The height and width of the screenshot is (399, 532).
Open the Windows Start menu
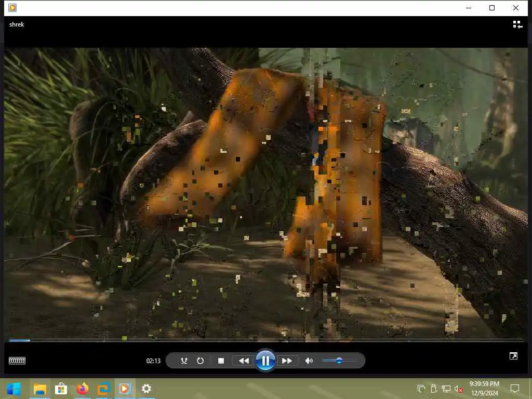pyautogui.click(x=14, y=389)
